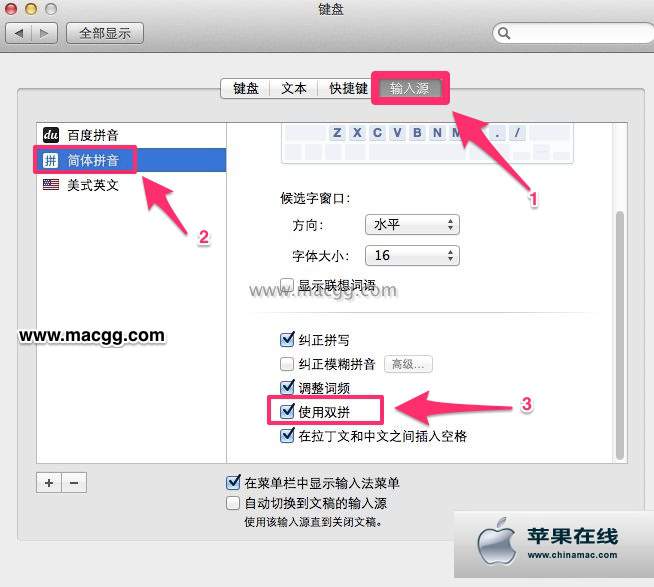Click the 候选字窗口 label
This screenshot has width=654, height=587.
coord(315,198)
